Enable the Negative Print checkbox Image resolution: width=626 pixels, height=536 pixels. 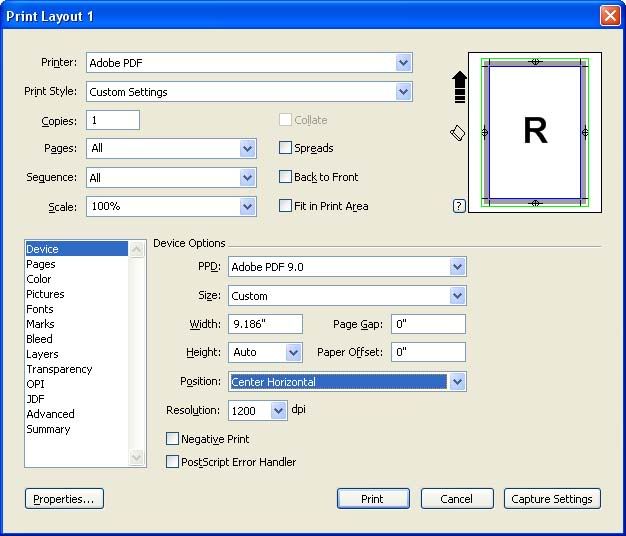(x=173, y=439)
